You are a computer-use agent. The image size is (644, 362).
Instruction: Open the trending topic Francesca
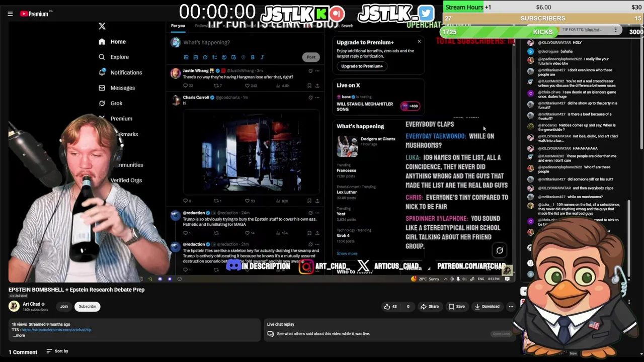point(347,170)
